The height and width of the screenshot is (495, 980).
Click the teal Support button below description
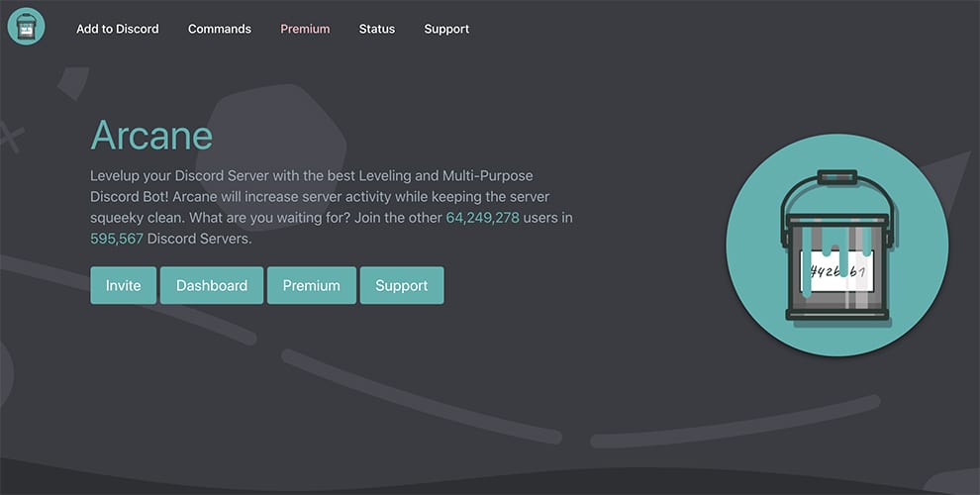tap(402, 286)
